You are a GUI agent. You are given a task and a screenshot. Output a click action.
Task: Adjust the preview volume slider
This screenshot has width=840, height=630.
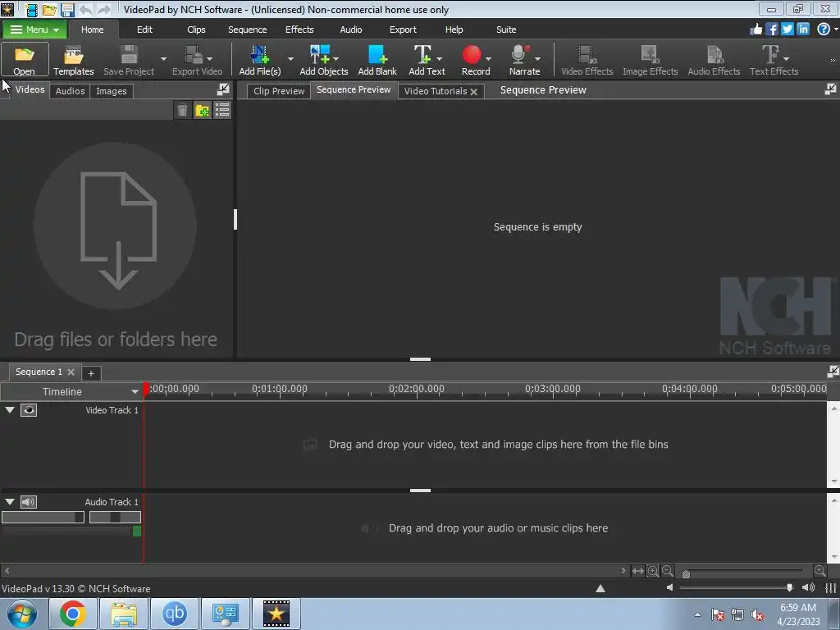click(790, 587)
